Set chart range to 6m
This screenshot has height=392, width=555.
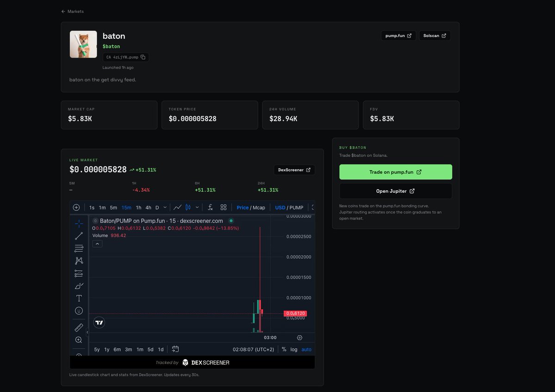pos(117,349)
